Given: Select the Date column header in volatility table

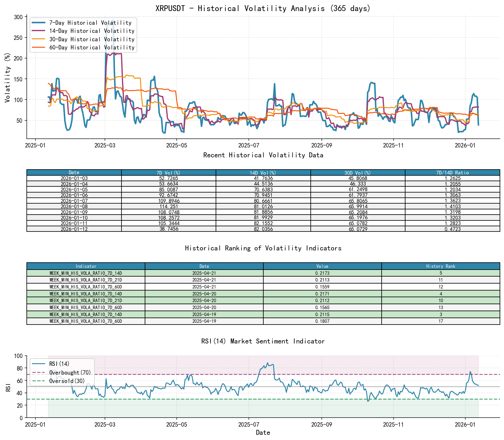Looking at the screenshot, I should click(x=73, y=172).
